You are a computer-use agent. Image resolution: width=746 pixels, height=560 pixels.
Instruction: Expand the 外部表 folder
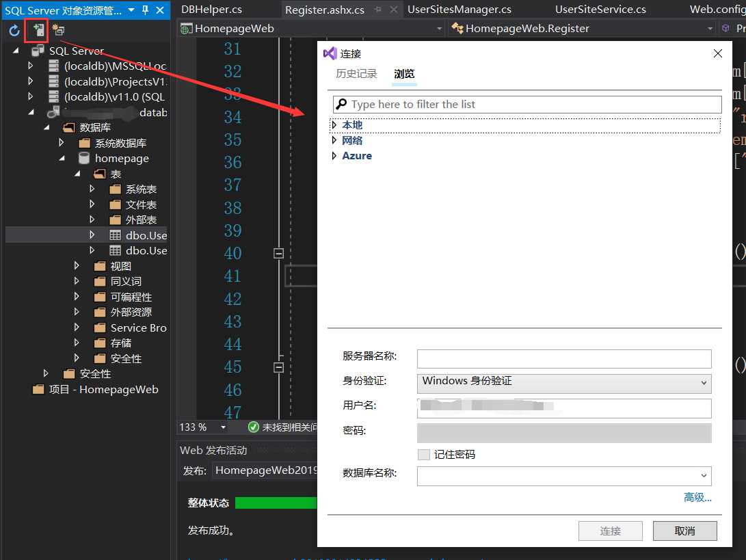click(x=92, y=219)
